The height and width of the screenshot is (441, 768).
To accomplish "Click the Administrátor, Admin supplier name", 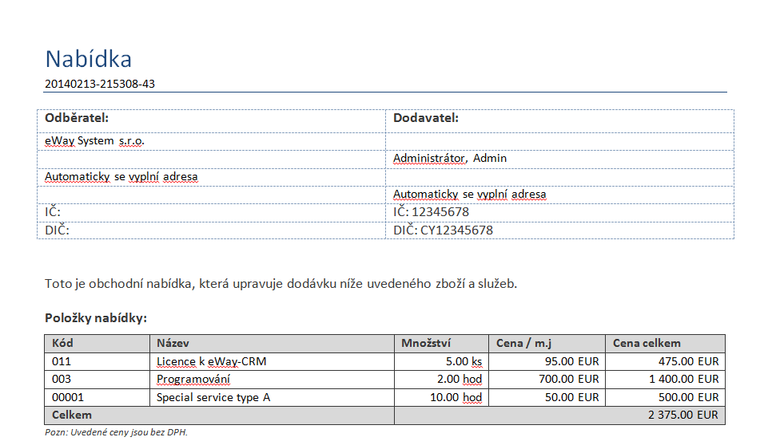I will coord(450,158).
